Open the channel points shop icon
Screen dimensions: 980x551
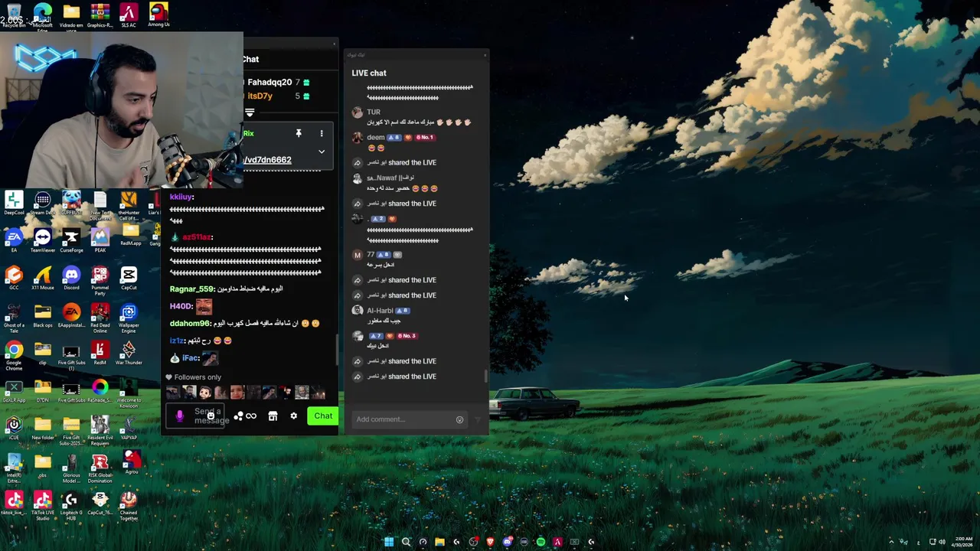(x=273, y=416)
